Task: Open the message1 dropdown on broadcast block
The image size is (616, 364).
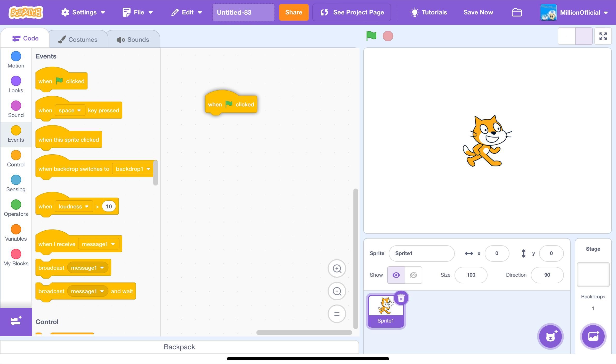Action: (x=87, y=268)
